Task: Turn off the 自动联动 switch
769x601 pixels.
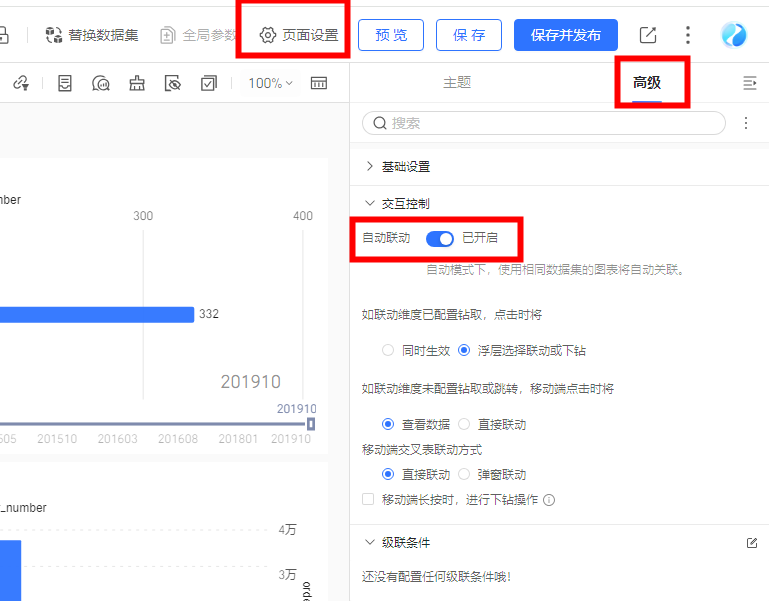Action: (439, 238)
